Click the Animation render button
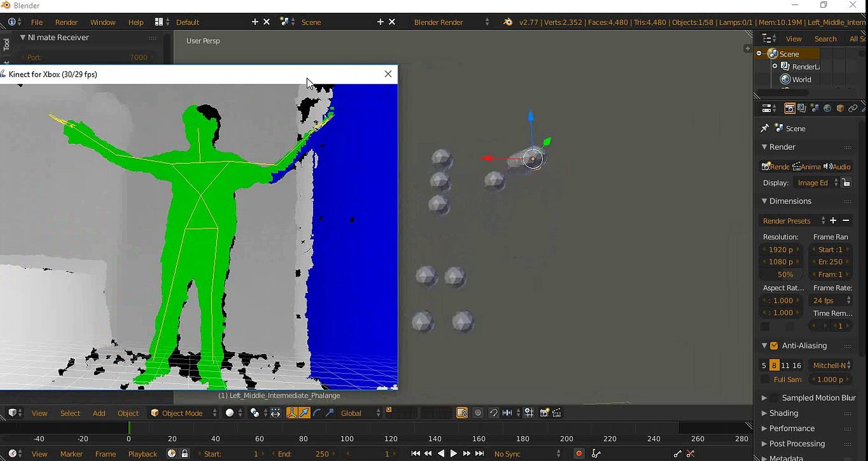This screenshot has width=868, height=461. [x=807, y=166]
